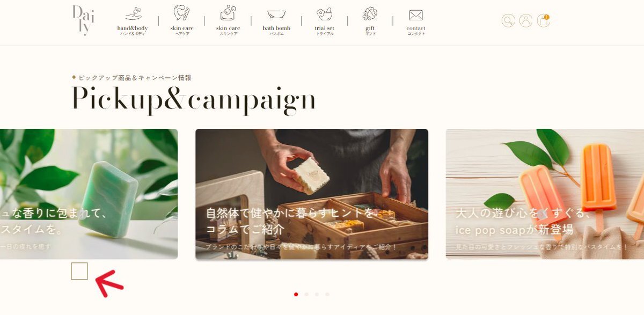Click the gift bouquet icon

(370, 14)
